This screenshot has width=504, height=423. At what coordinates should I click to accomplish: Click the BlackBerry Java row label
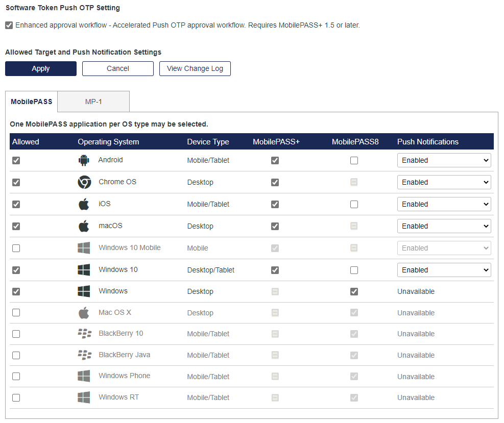(125, 355)
